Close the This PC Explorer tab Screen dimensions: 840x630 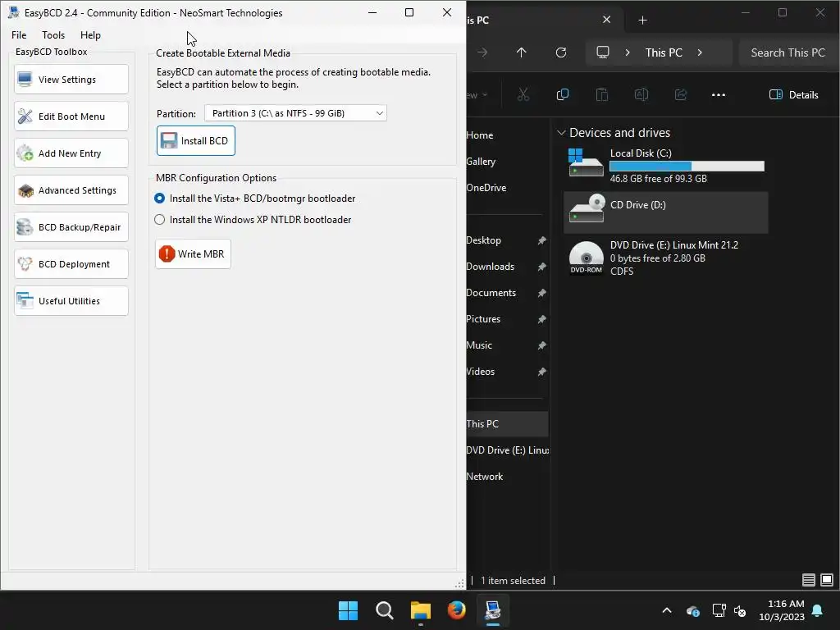606,20
